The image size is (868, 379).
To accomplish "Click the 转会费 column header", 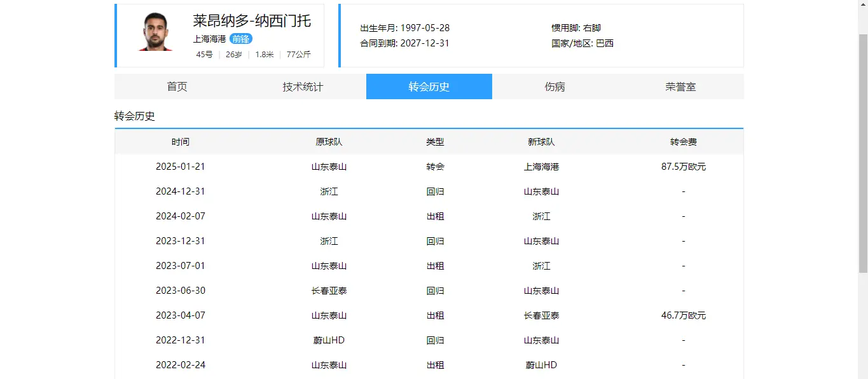I will tap(684, 141).
